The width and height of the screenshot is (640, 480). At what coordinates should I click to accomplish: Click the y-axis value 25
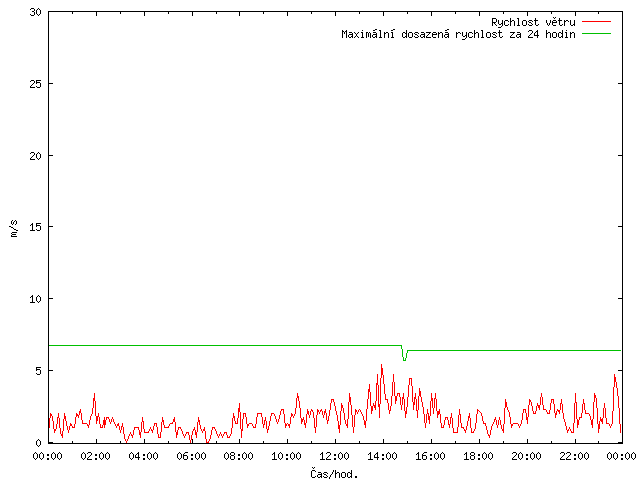(x=36, y=84)
